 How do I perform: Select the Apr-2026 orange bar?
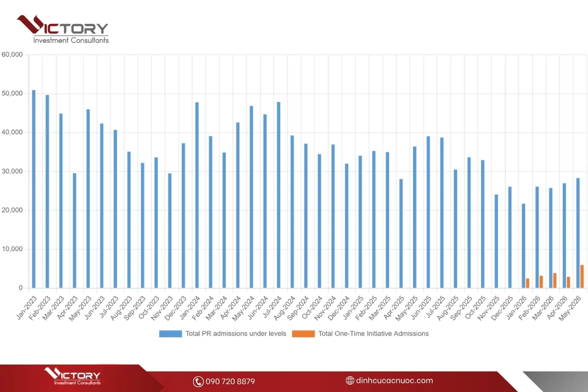[568, 282]
